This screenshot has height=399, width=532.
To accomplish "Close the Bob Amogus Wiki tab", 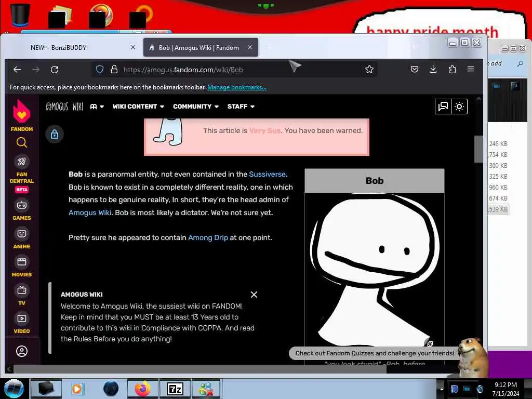I will pos(250,47).
